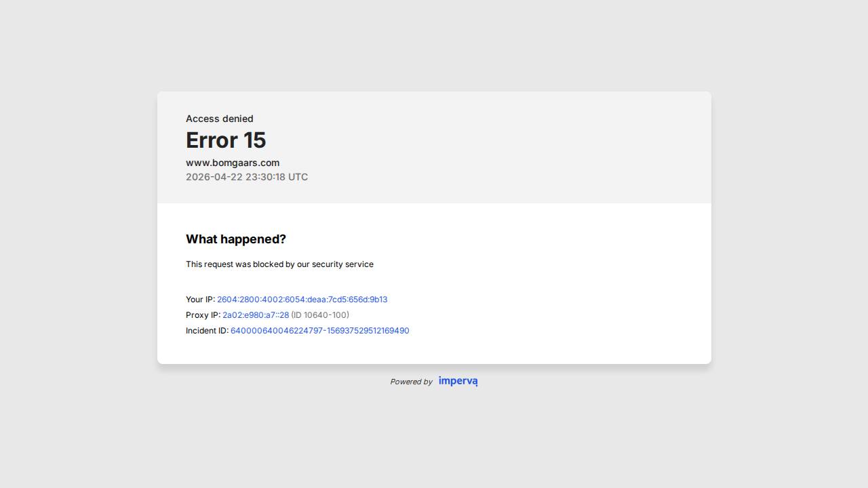The image size is (868, 488).
Task: Click the Your IP: label
Action: click(x=200, y=300)
